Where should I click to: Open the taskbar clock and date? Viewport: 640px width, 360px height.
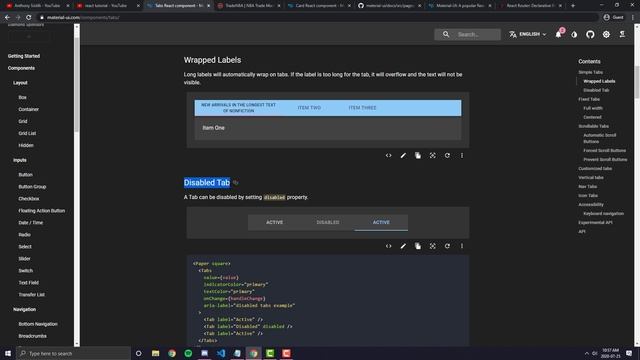pyautogui.click(x=610, y=353)
